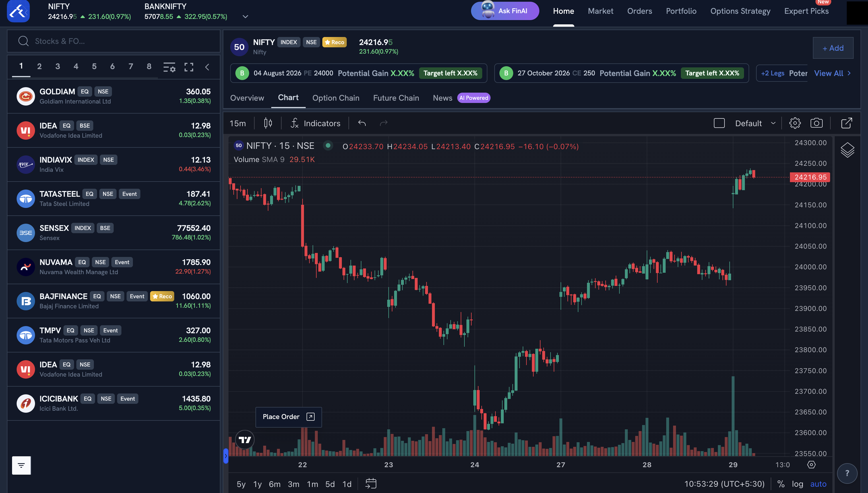Toggle percent scale on the chart

coord(780,484)
